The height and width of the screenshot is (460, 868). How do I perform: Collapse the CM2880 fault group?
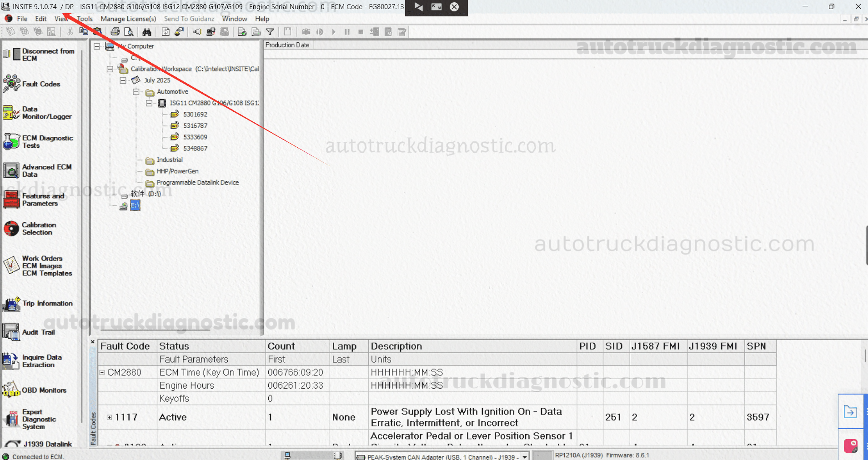102,372
